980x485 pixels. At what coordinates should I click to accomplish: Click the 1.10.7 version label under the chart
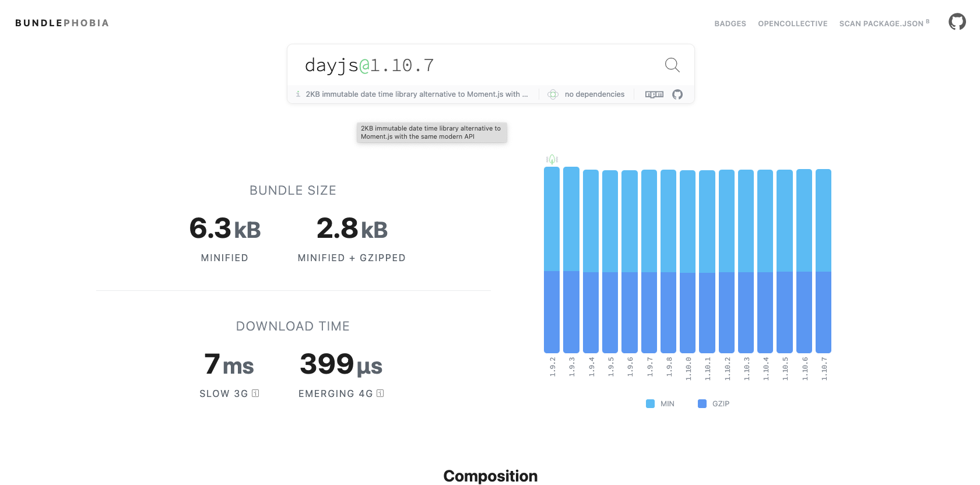(824, 369)
